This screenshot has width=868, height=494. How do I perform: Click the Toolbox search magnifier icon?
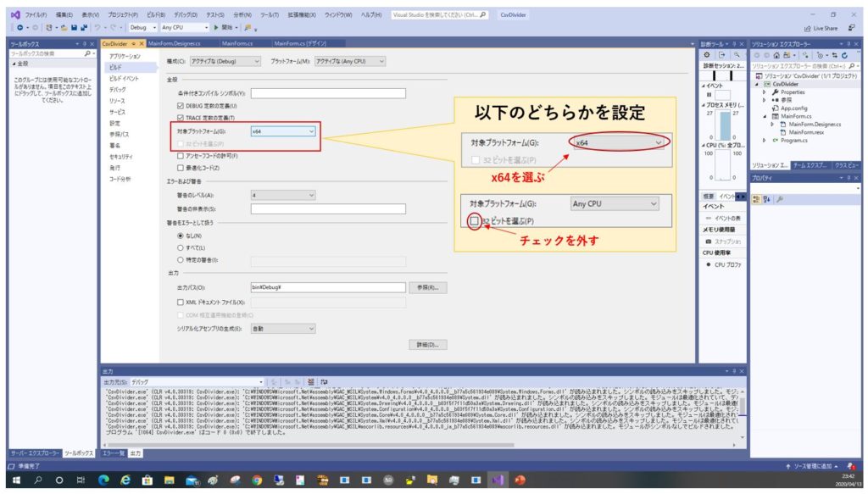click(87, 53)
